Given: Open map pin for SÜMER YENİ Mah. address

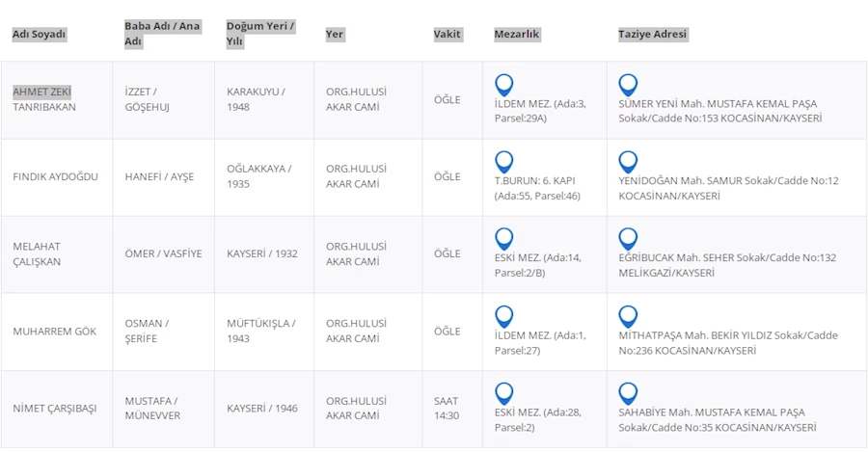Looking at the screenshot, I should click(628, 85).
